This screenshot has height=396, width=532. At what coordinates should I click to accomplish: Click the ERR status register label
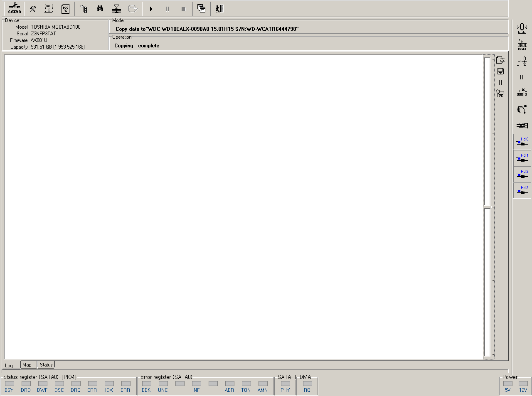[x=126, y=390]
